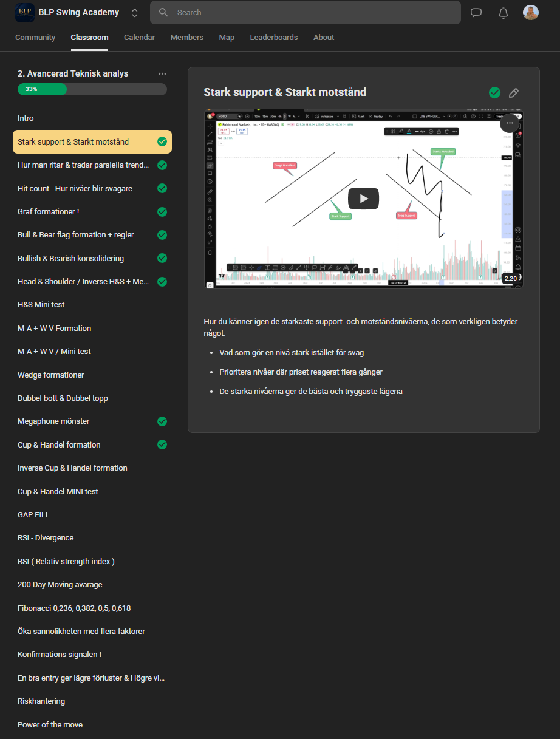Switch to the Leaderboards tab

[x=274, y=37]
